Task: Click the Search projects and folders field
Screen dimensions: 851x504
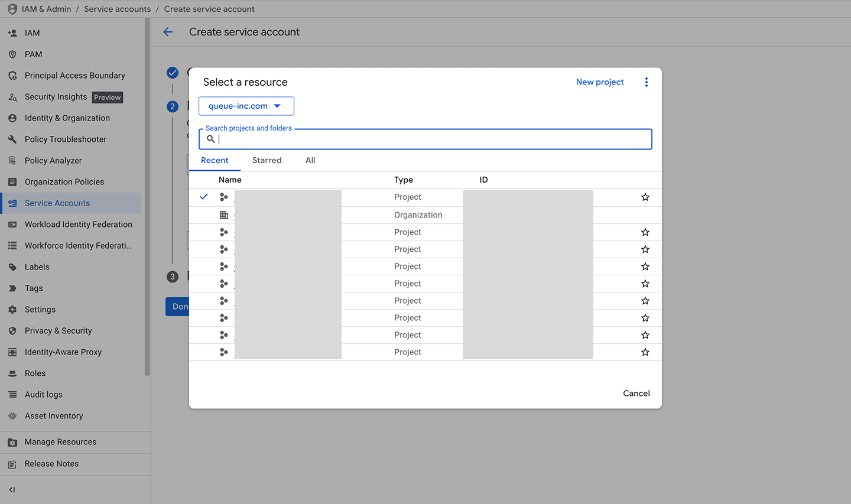Action: pyautogui.click(x=414, y=139)
